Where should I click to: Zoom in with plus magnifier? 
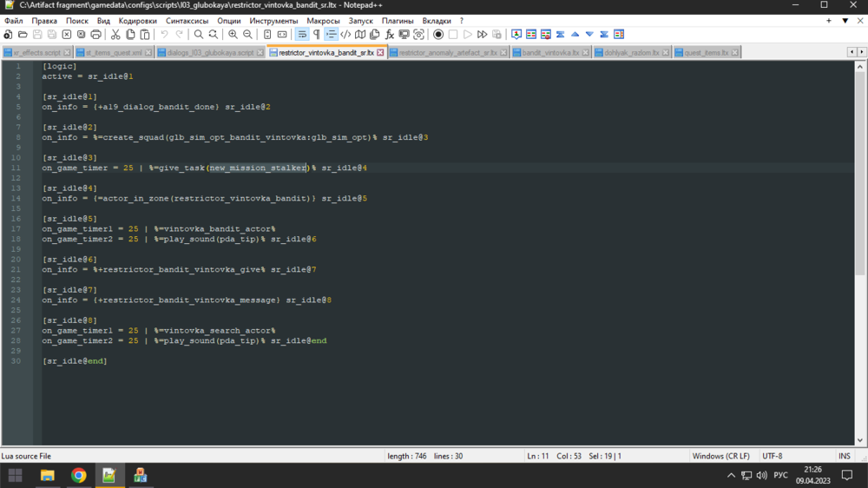coord(233,35)
